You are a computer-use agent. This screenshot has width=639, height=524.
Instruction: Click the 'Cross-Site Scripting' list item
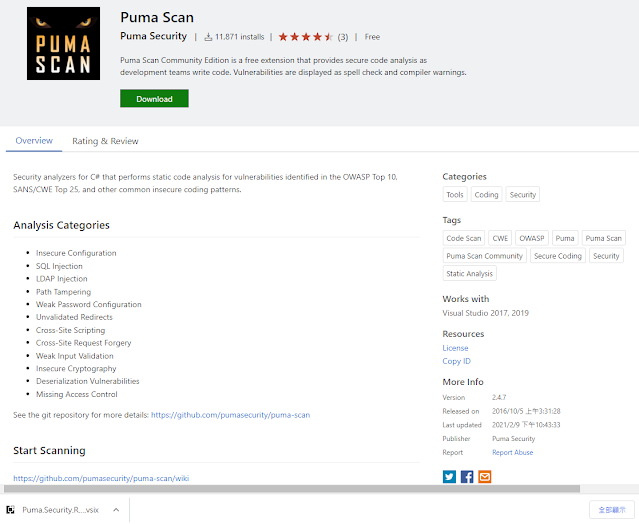click(x=70, y=330)
